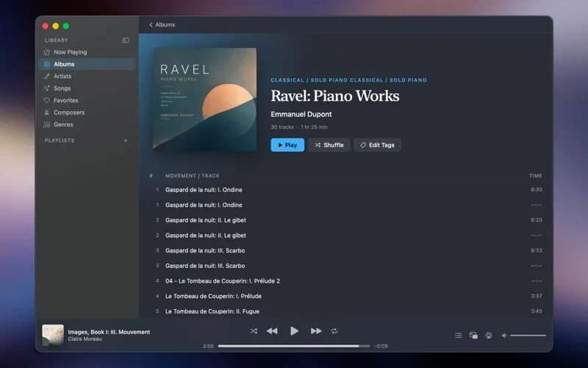Click Claire Moreau in the player bar
This screenshot has width=588, height=368.
85,339
